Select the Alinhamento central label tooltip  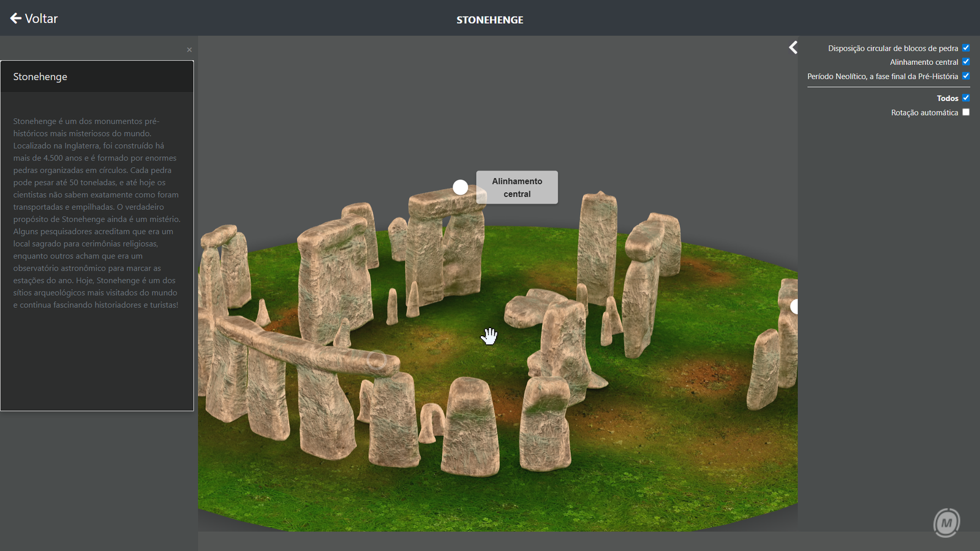(516, 187)
